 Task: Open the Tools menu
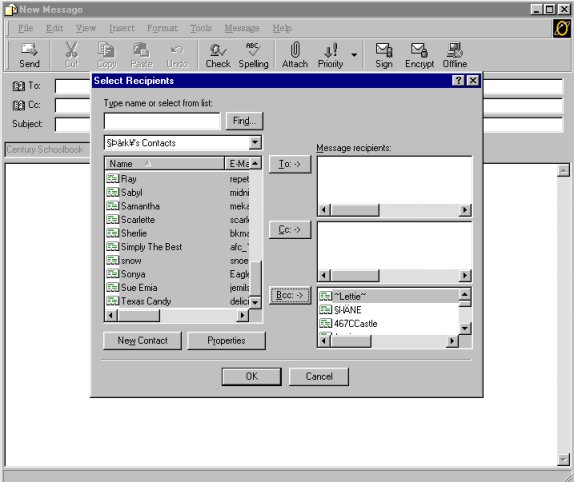201,28
